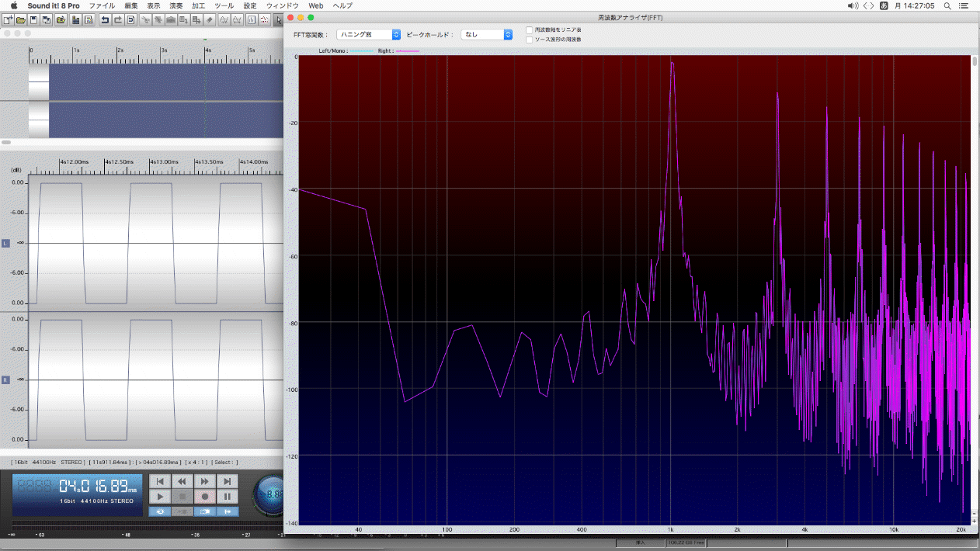Open the 表示 menu
The width and height of the screenshot is (980, 551).
coord(154,5)
